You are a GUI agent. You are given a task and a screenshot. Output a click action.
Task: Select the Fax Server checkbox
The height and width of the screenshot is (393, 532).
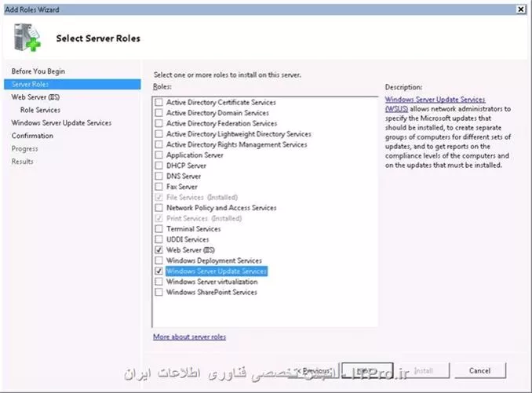coord(159,187)
